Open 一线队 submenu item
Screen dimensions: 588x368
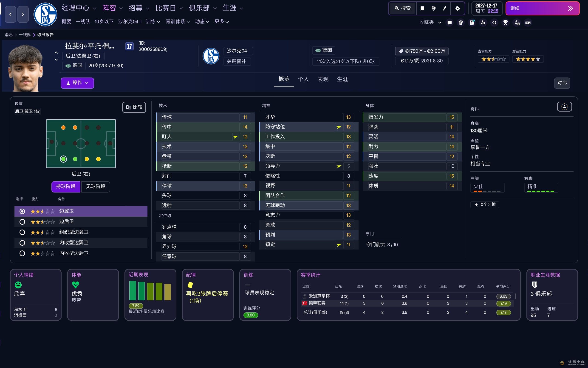83,22
